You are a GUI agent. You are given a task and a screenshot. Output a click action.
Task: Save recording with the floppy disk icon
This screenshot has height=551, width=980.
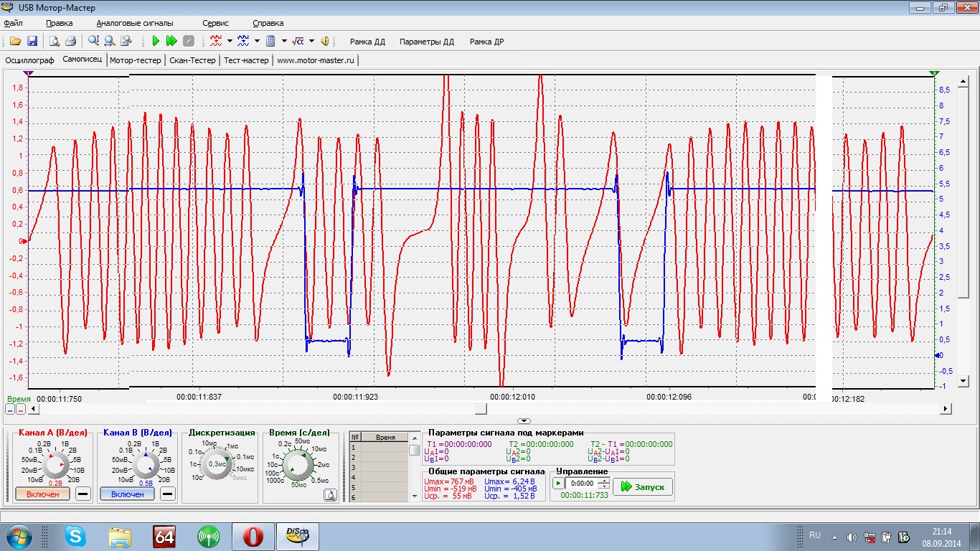coord(32,42)
